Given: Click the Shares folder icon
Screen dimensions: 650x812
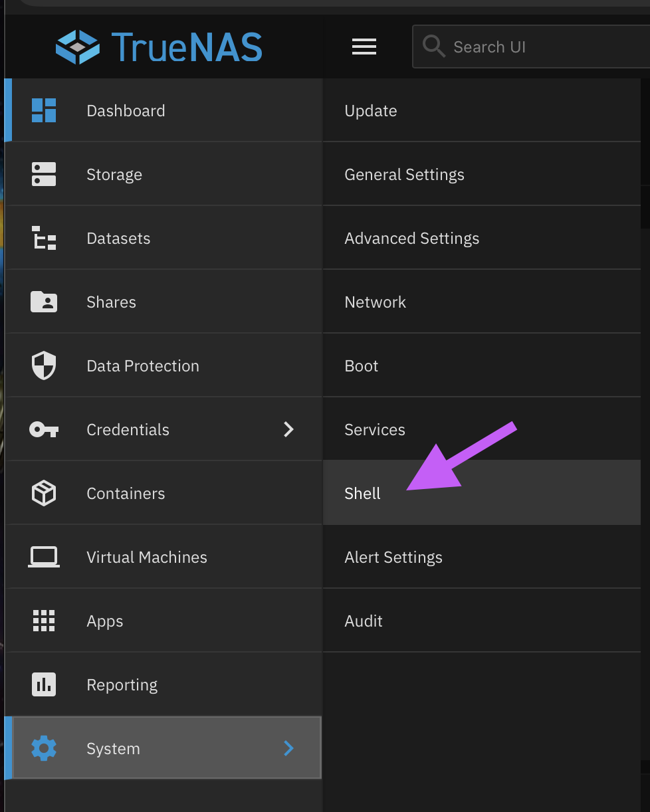Looking at the screenshot, I should pyautogui.click(x=44, y=302).
